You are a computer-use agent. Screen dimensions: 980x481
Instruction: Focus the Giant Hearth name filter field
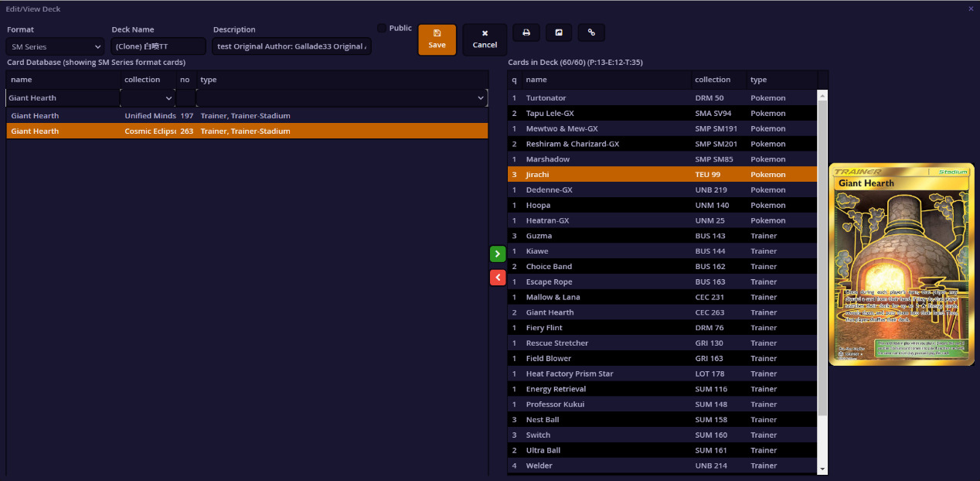63,98
